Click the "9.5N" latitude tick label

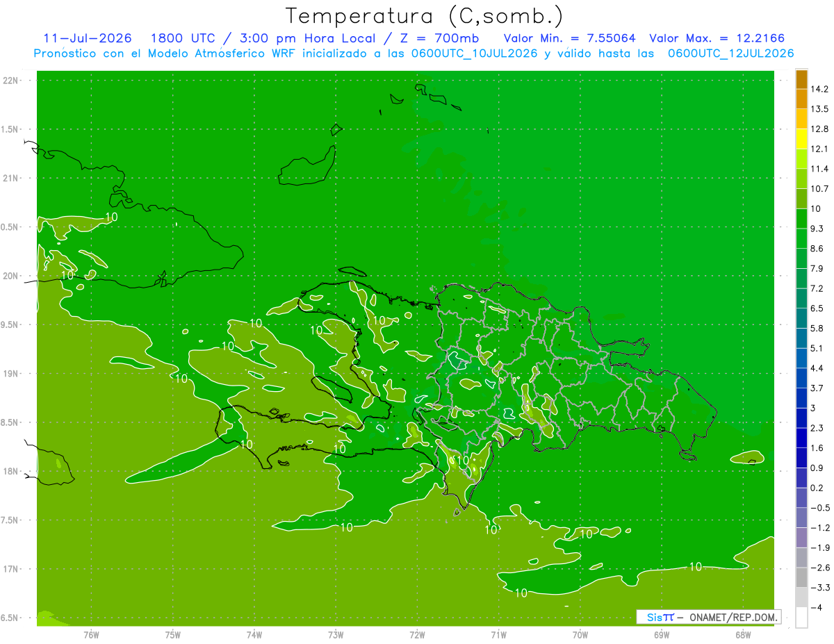pos(10,324)
